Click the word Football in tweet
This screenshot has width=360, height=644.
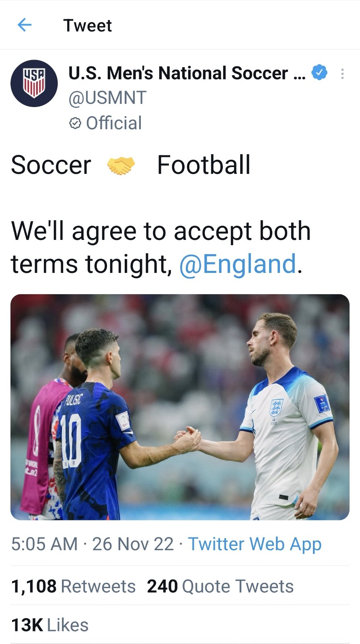tap(204, 165)
